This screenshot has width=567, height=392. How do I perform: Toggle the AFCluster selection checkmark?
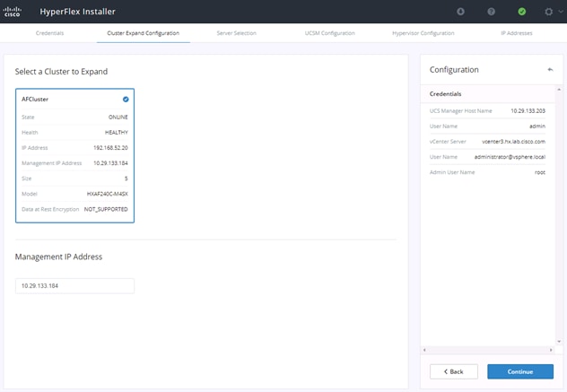tap(126, 99)
